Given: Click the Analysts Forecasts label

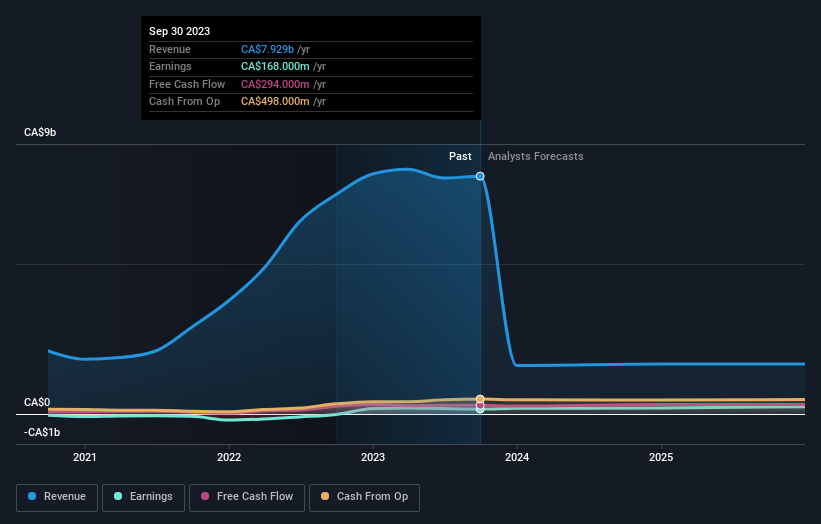Looking at the screenshot, I should [x=536, y=156].
